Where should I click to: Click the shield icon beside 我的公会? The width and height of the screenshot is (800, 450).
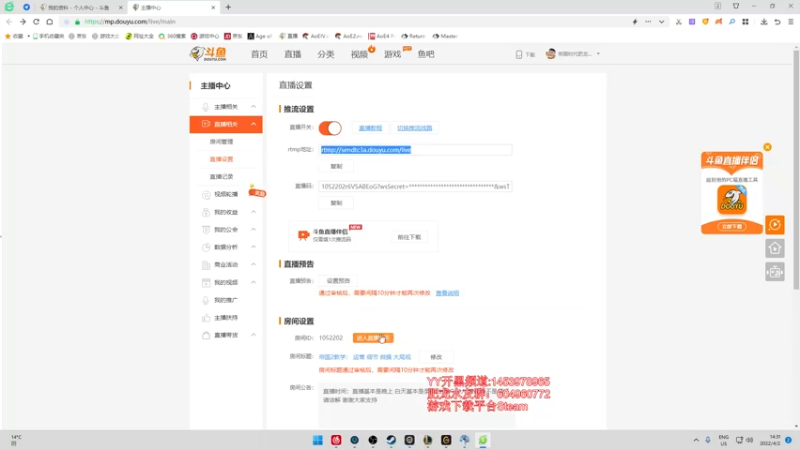point(206,230)
